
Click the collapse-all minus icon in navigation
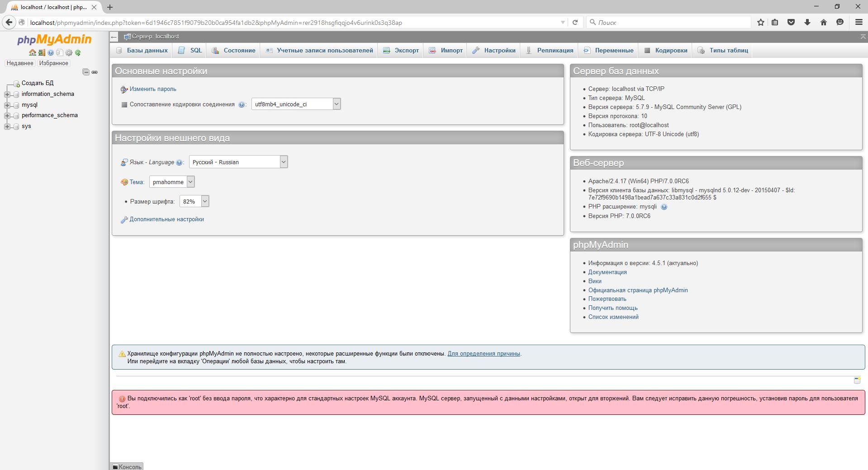coord(86,72)
